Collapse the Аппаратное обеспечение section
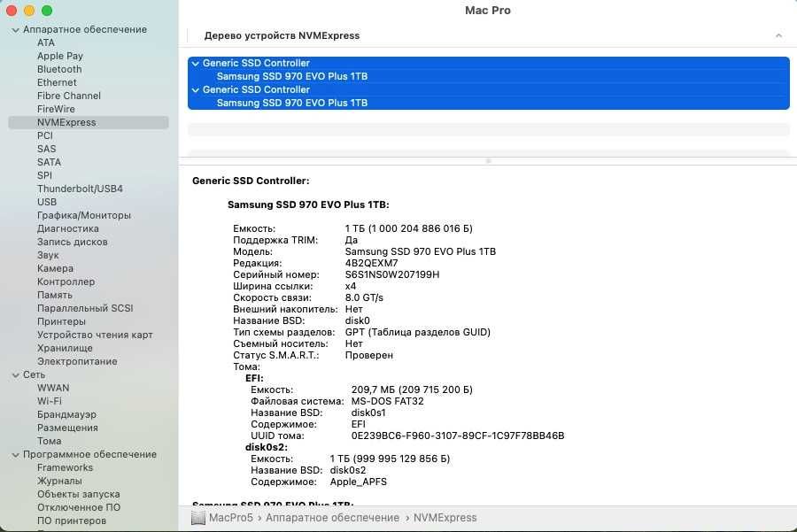This screenshot has height=532, width=797. point(15,30)
